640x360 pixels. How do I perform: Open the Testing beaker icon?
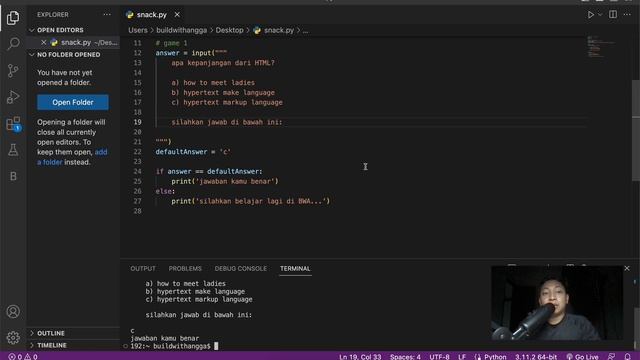(13, 150)
